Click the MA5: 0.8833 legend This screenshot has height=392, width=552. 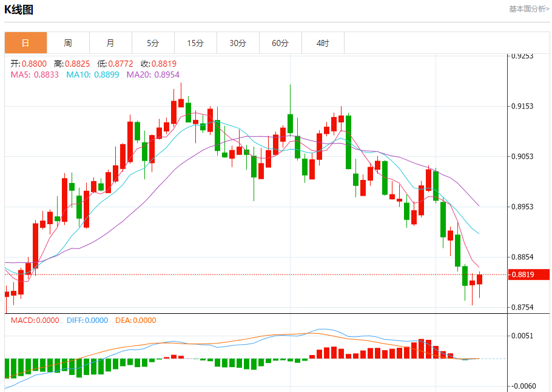coord(35,75)
